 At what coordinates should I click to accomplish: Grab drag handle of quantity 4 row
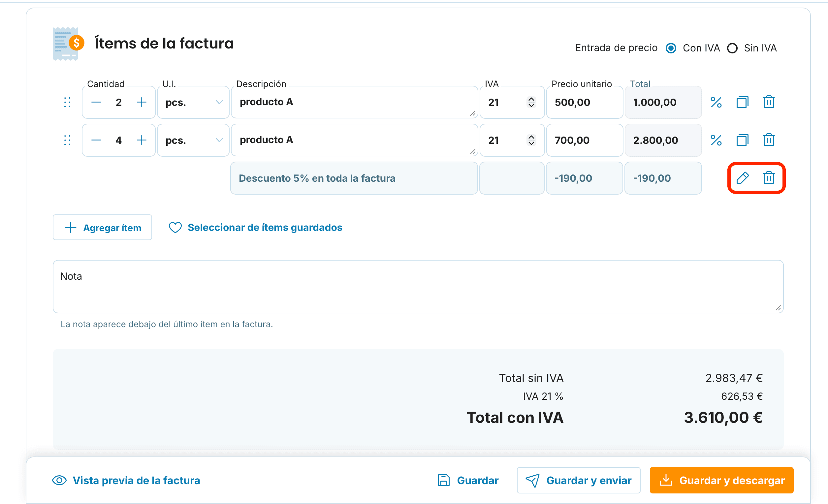tap(67, 140)
